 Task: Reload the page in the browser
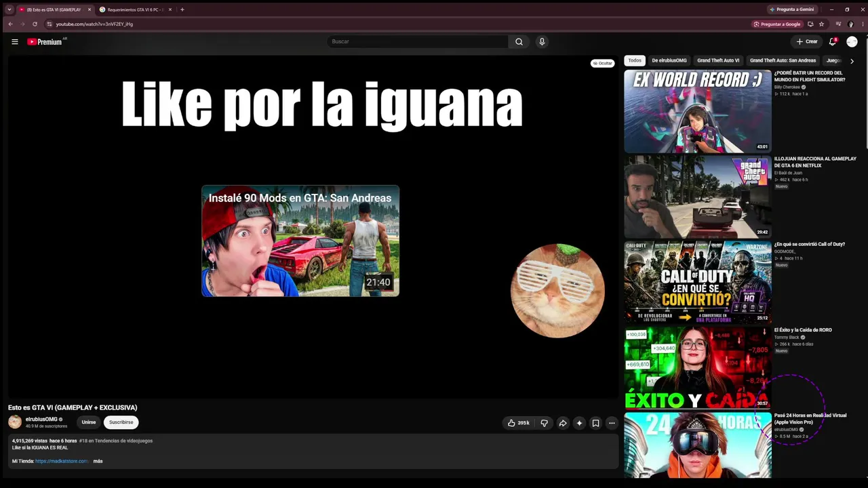[x=35, y=24]
